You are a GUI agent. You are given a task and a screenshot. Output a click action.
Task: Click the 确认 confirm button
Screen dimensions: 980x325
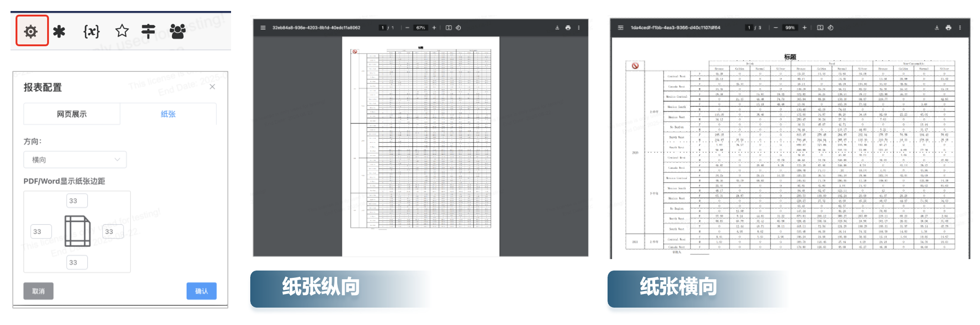coord(201,291)
